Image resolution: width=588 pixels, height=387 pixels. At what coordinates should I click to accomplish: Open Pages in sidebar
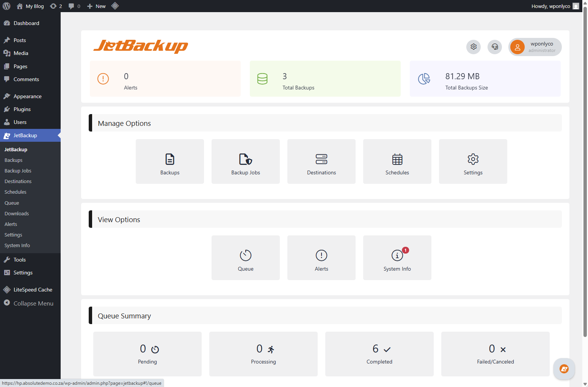coord(30,66)
